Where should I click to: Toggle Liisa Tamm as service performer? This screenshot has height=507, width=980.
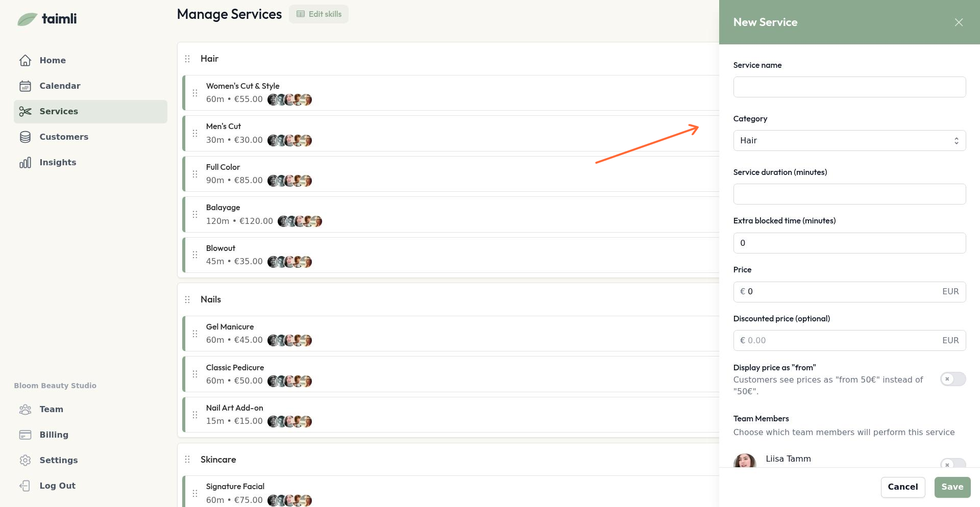(x=952, y=464)
